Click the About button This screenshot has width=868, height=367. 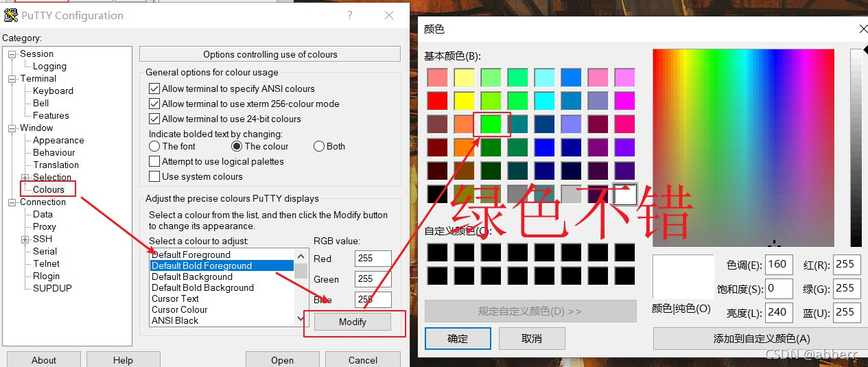click(x=44, y=360)
